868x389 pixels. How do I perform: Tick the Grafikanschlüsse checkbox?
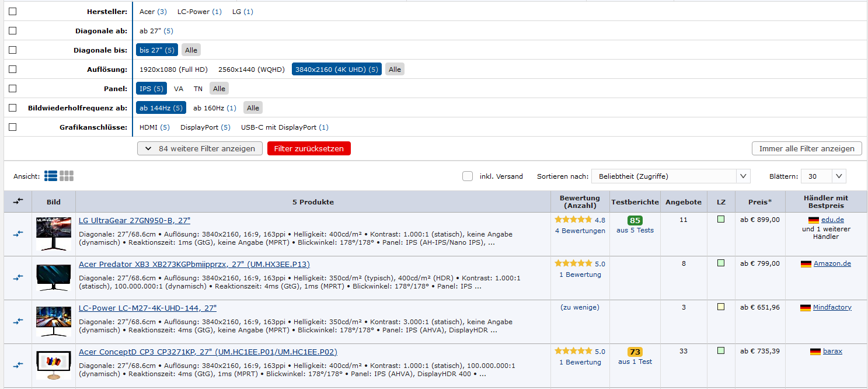point(13,127)
